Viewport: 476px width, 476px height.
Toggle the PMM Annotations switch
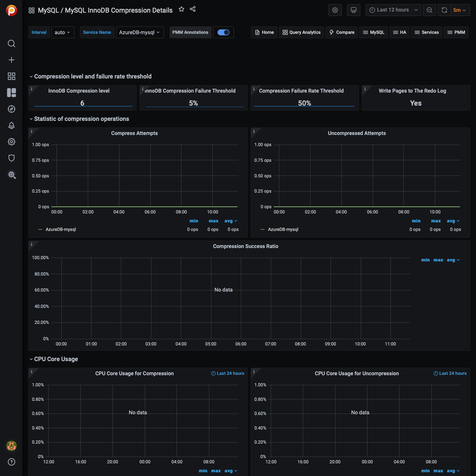coord(223,32)
